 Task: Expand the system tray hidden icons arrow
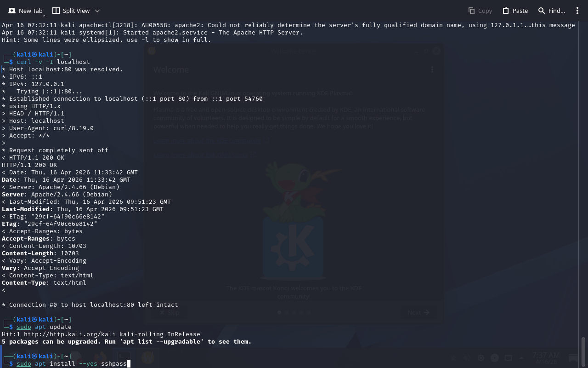(521, 358)
